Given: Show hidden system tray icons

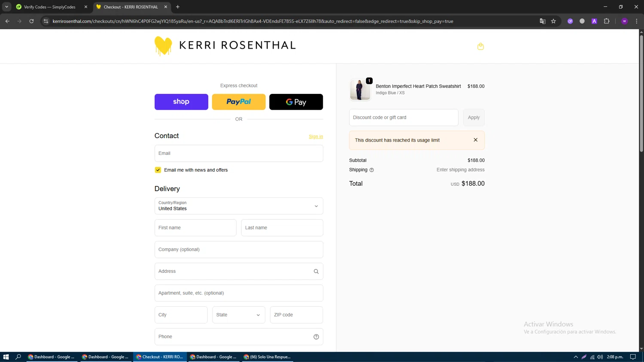Looking at the screenshot, I should 576,357.
